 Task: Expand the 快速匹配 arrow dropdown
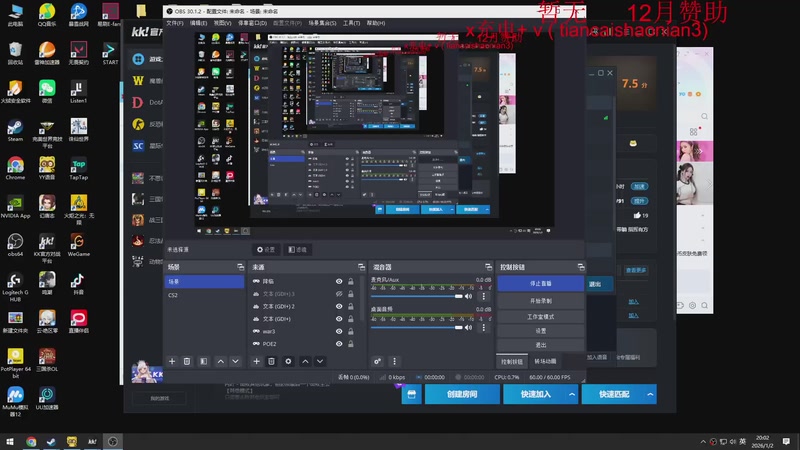tap(651, 394)
